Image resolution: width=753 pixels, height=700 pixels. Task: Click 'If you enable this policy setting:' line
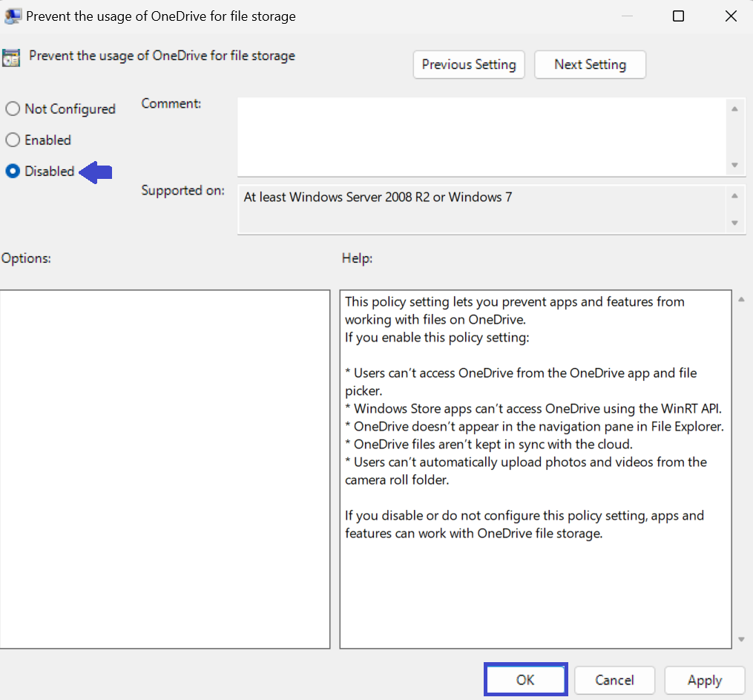pos(437,337)
